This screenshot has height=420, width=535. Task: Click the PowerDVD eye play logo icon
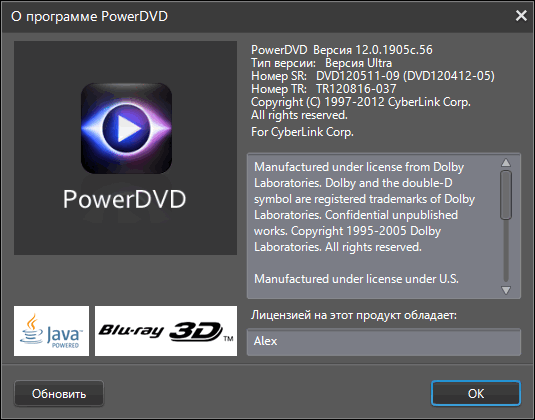(x=126, y=128)
